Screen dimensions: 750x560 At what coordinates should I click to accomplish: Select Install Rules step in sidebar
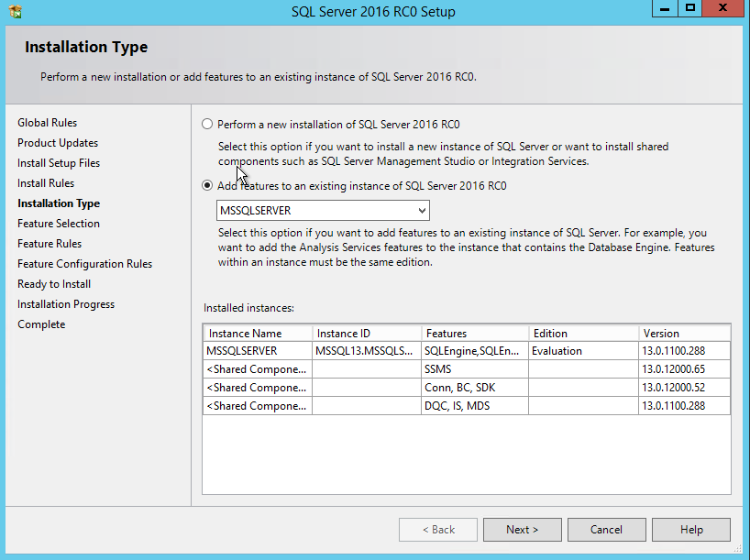click(46, 183)
